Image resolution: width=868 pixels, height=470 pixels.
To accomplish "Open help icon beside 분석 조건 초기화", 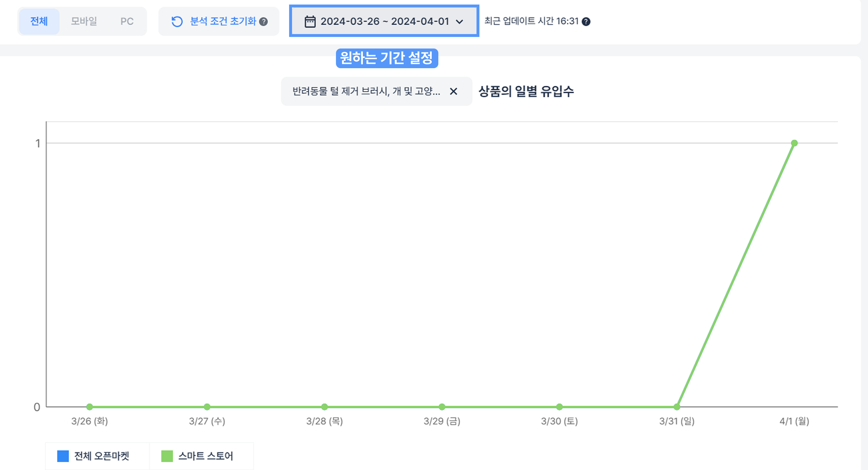I will 263,22.
